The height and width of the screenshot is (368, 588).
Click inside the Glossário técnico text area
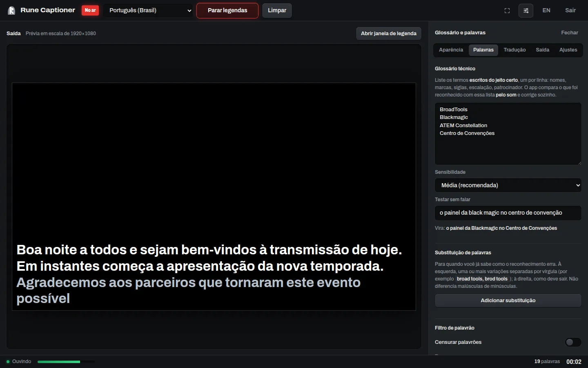pos(508,134)
